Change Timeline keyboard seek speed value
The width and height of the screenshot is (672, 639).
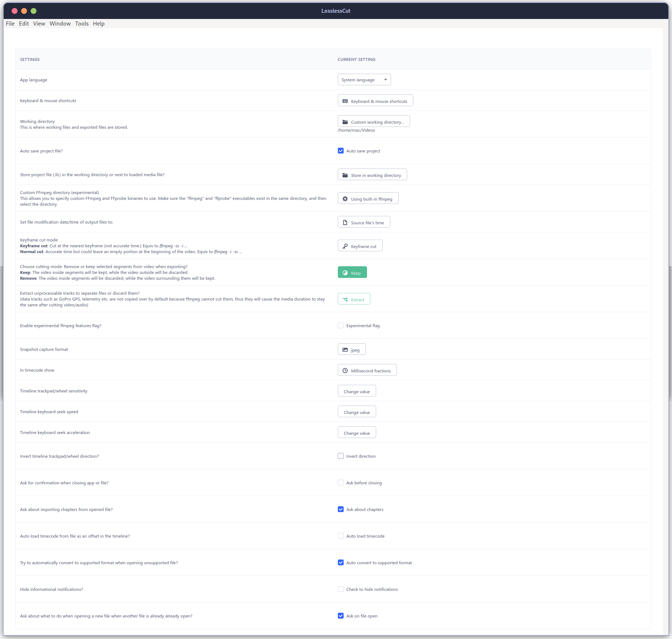pyautogui.click(x=357, y=412)
